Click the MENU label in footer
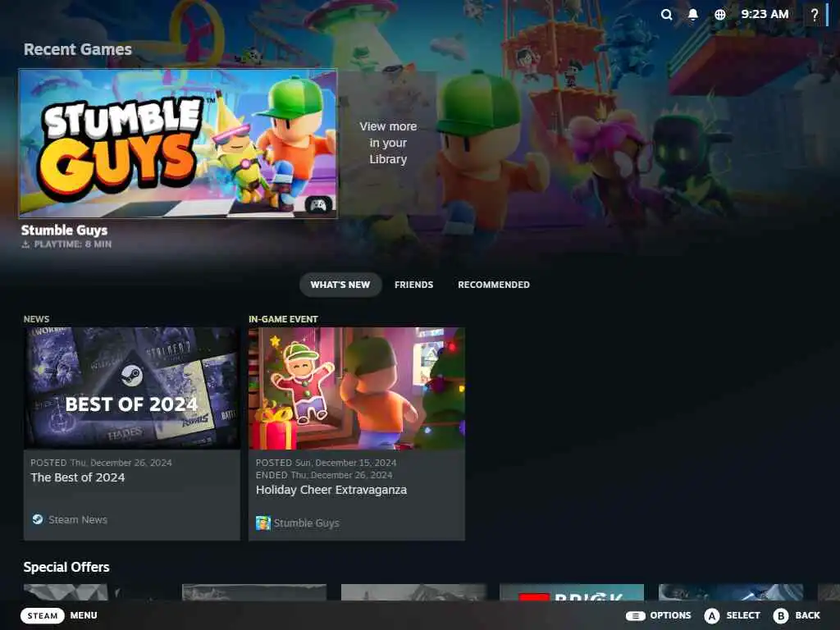This screenshot has height=630, width=840. [84, 615]
